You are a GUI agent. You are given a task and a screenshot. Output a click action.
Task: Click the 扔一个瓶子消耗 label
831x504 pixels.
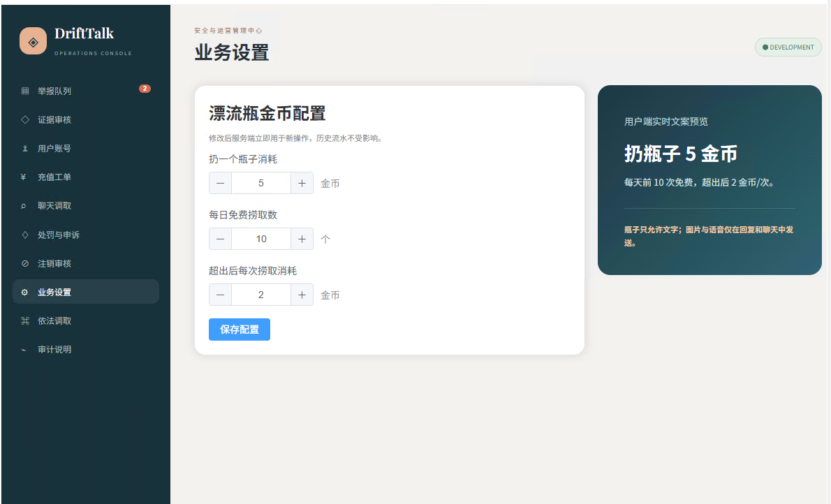coord(243,159)
